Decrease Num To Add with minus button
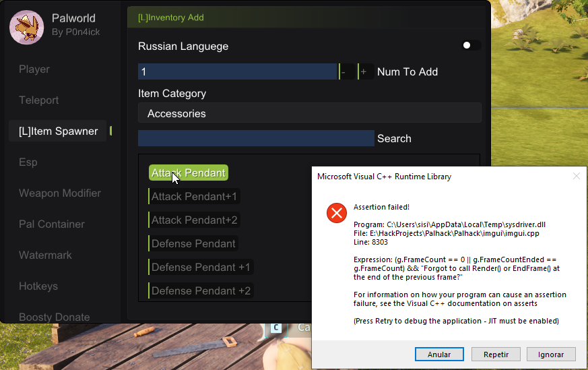Image resolution: width=588 pixels, height=370 pixels. (x=347, y=71)
